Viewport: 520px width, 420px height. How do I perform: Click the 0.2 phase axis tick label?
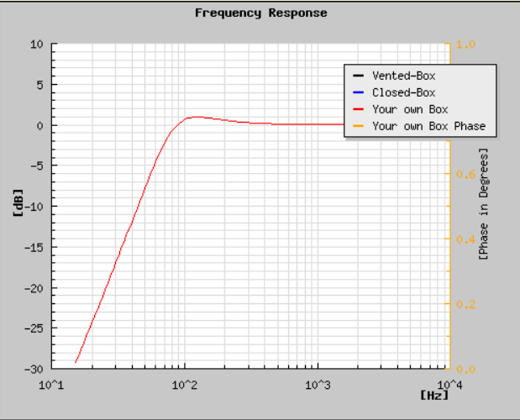(465, 304)
